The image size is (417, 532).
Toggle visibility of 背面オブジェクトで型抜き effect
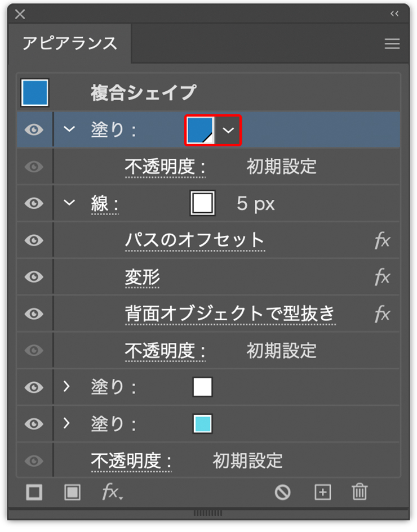pyautogui.click(x=34, y=314)
